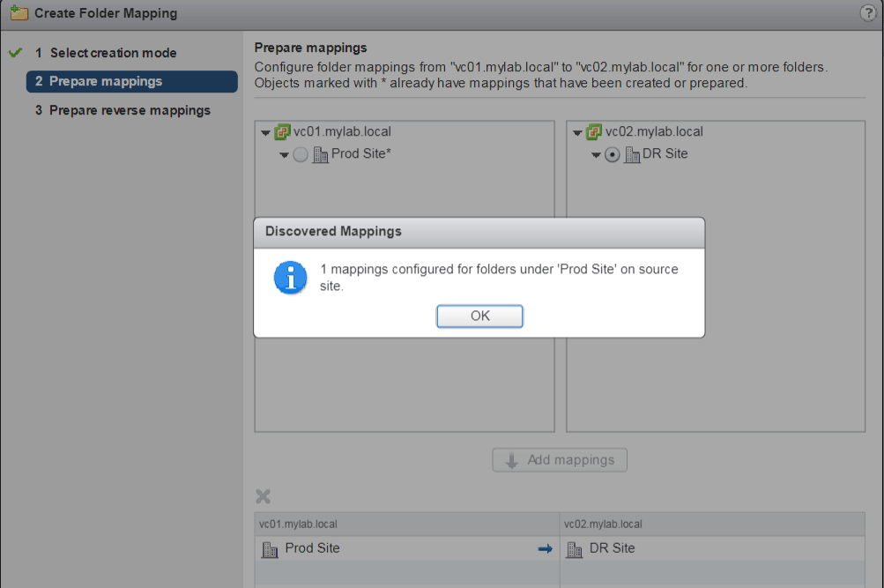Click the remove mapping X icon
Viewport: 884px width, 588px height.
coord(262,496)
